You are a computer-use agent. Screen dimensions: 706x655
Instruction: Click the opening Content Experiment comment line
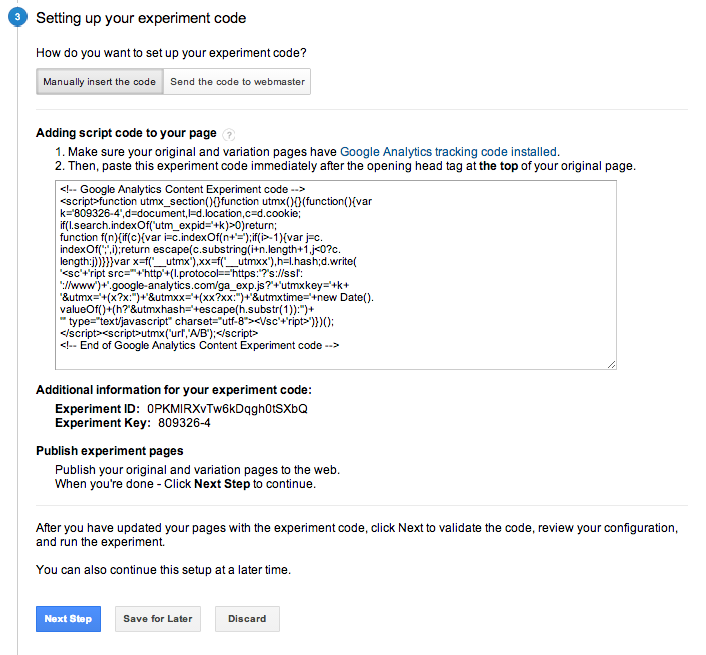pyautogui.click(x=182, y=190)
